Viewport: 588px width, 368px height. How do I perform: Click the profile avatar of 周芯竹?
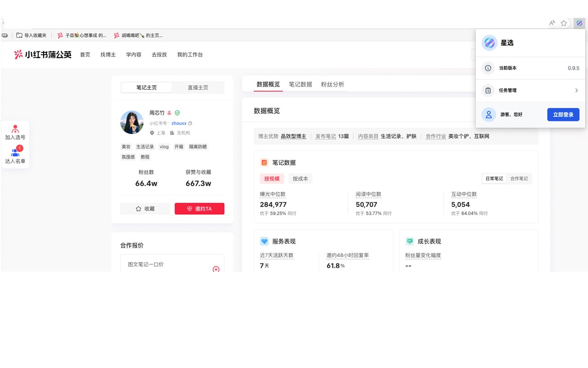(x=132, y=122)
